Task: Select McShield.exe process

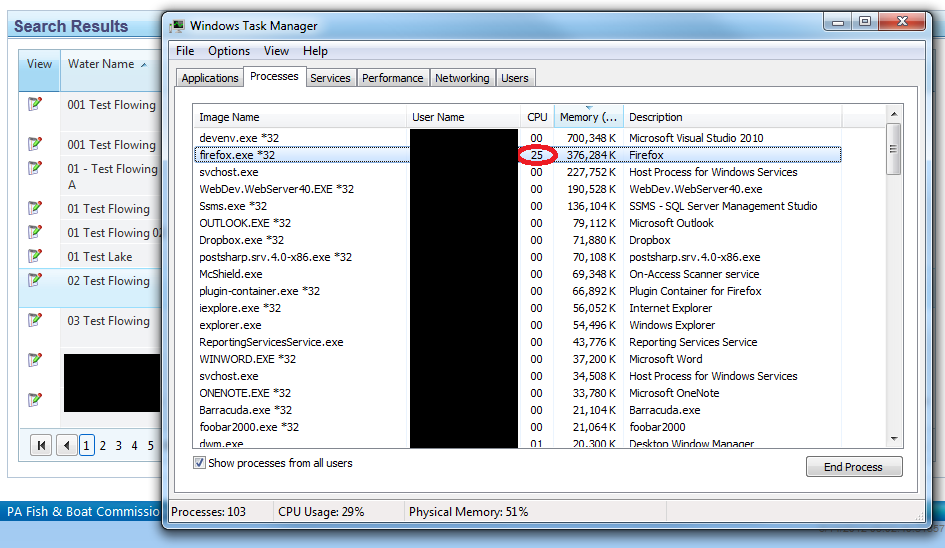Action: tap(518, 274)
